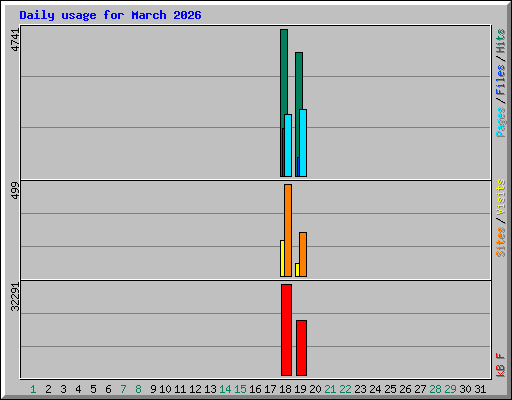The image size is (512, 400).
Task: Click the blue Files legend label
Action: 500,80
